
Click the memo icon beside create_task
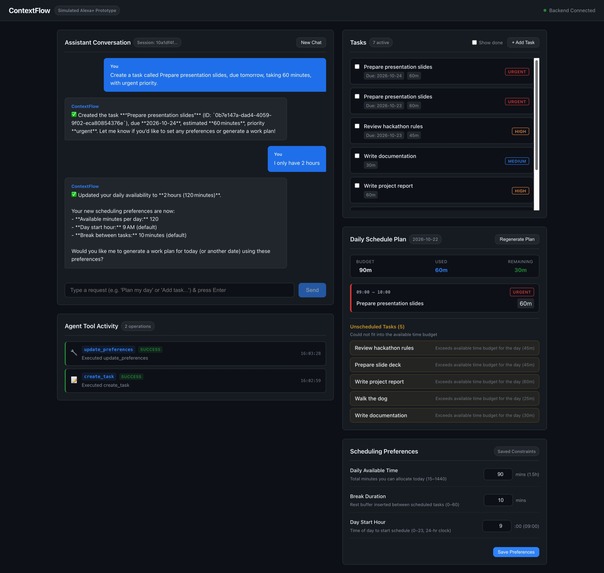tap(74, 380)
